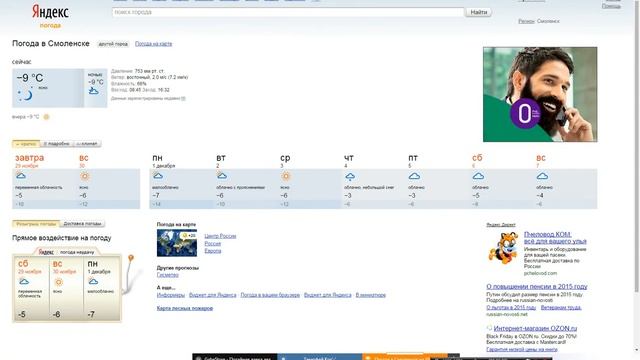Click the current temperature −9 °C
Image resolution: width=640 pixels, height=360 pixels.
click(30, 78)
